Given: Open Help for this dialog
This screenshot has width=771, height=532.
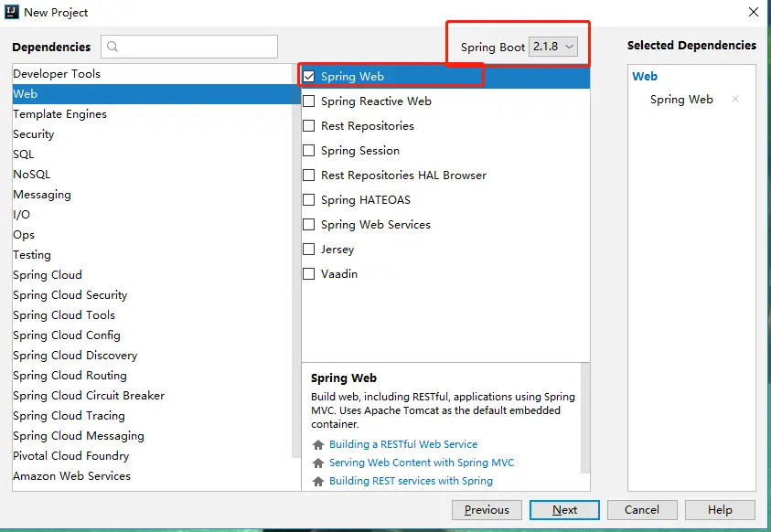Looking at the screenshot, I should pyautogui.click(x=720, y=510).
